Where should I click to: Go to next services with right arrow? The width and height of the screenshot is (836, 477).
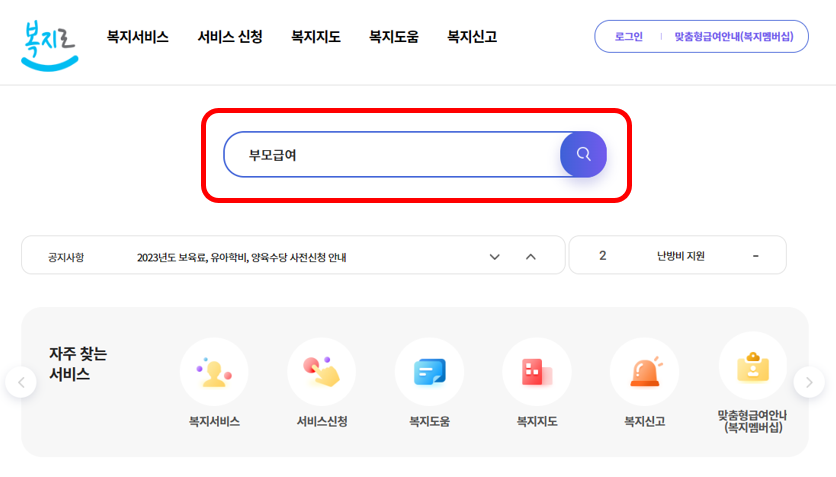809,382
